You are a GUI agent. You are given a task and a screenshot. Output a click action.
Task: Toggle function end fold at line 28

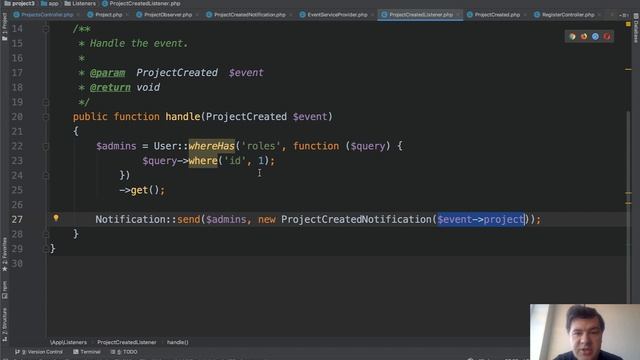[x=45, y=234]
